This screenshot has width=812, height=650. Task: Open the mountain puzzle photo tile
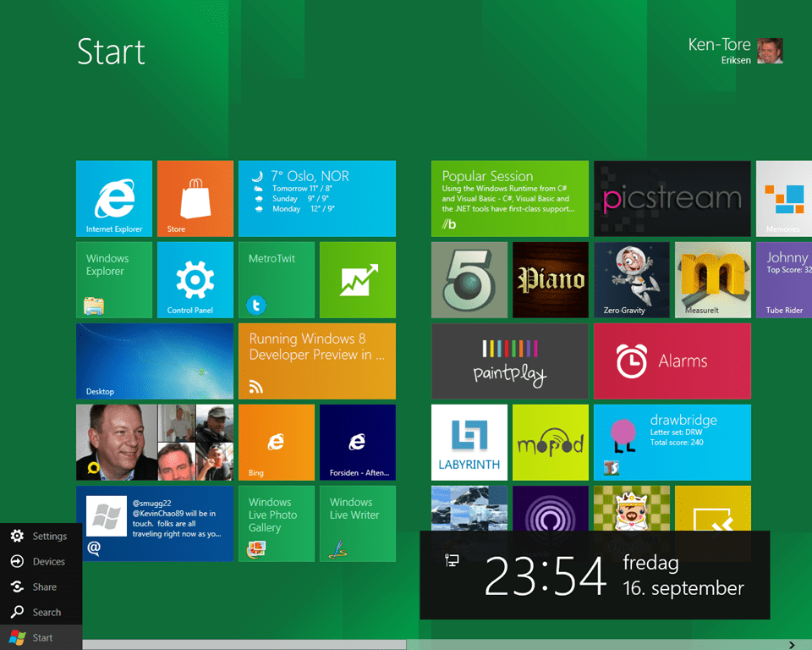point(469,508)
